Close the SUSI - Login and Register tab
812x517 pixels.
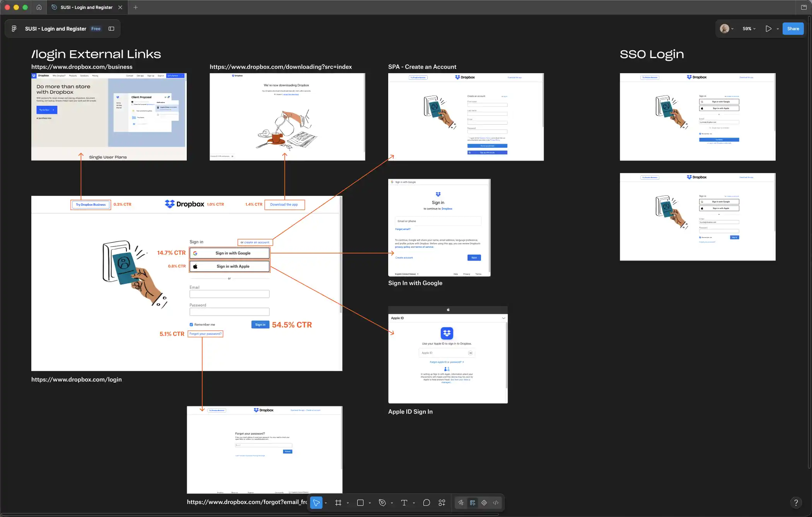pyautogui.click(x=120, y=7)
